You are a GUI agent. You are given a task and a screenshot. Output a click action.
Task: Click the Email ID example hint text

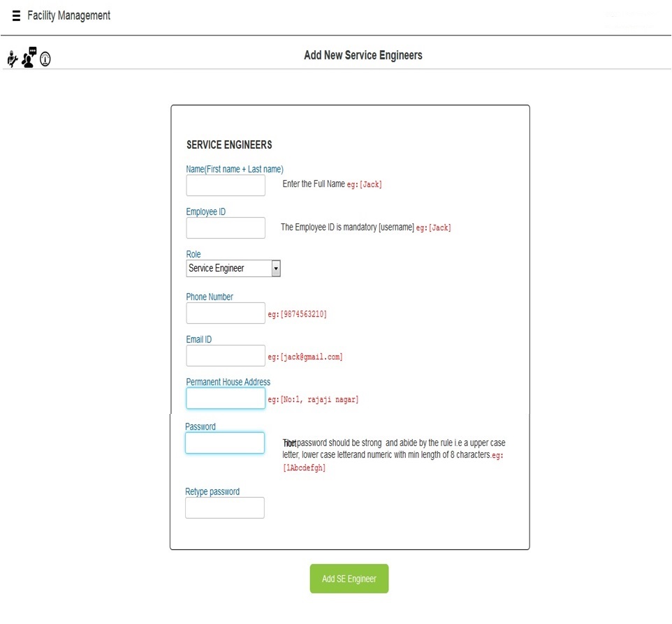pyautogui.click(x=305, y=357)
